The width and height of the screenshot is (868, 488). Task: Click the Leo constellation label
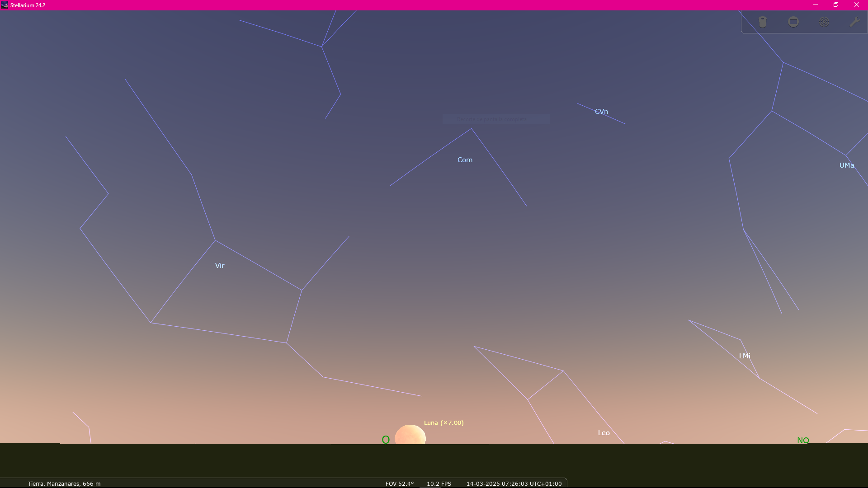[604, 433]
